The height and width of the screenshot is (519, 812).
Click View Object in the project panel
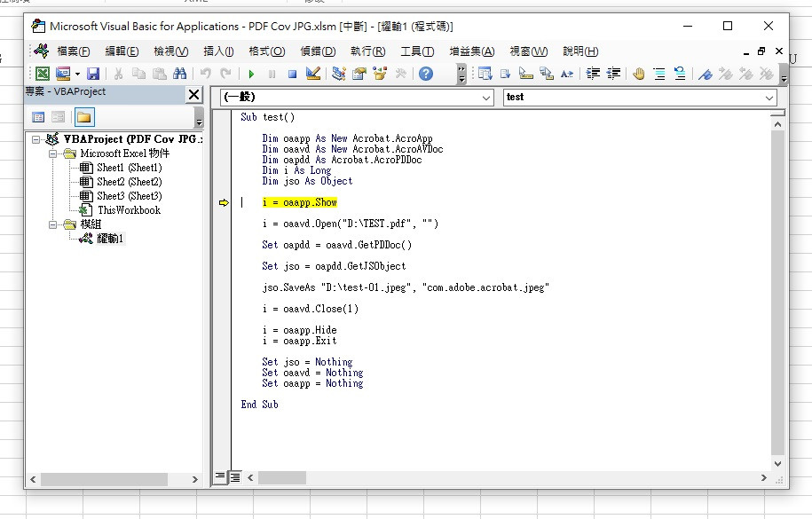(x=58, y=117)
